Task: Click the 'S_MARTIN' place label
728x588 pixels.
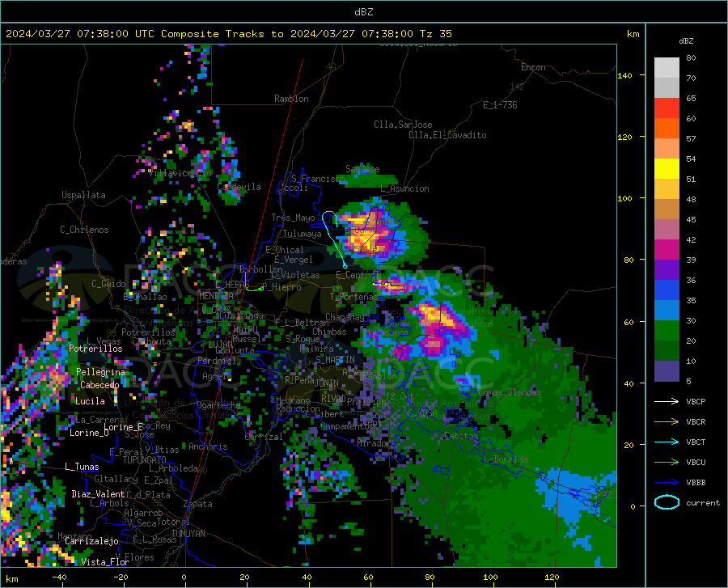Action: point(335,360)
